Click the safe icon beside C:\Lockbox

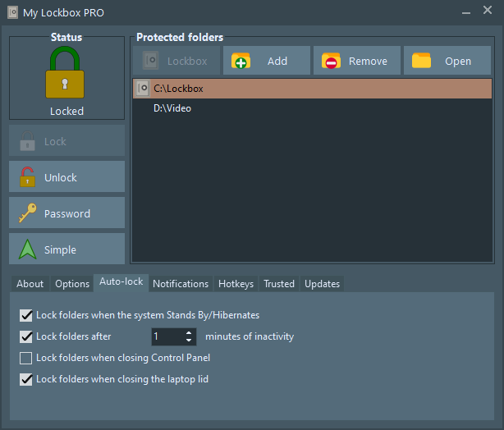point(142,89)
